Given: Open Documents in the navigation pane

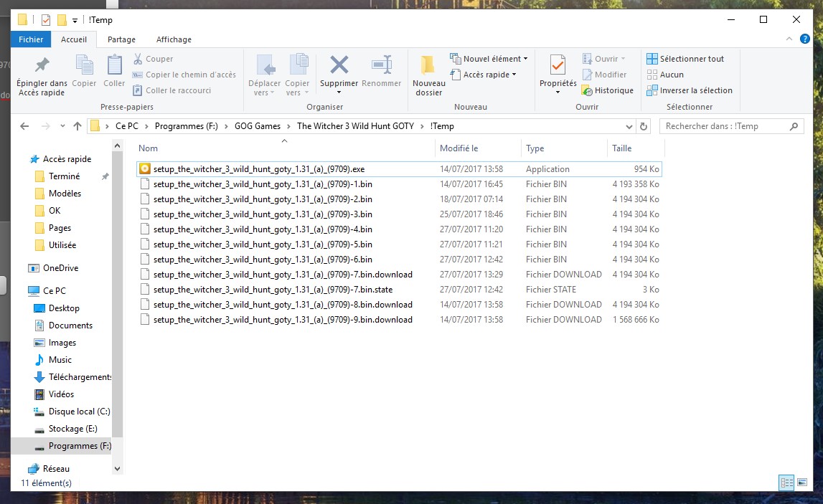Looking at the screenshot, I should [64, 325].
